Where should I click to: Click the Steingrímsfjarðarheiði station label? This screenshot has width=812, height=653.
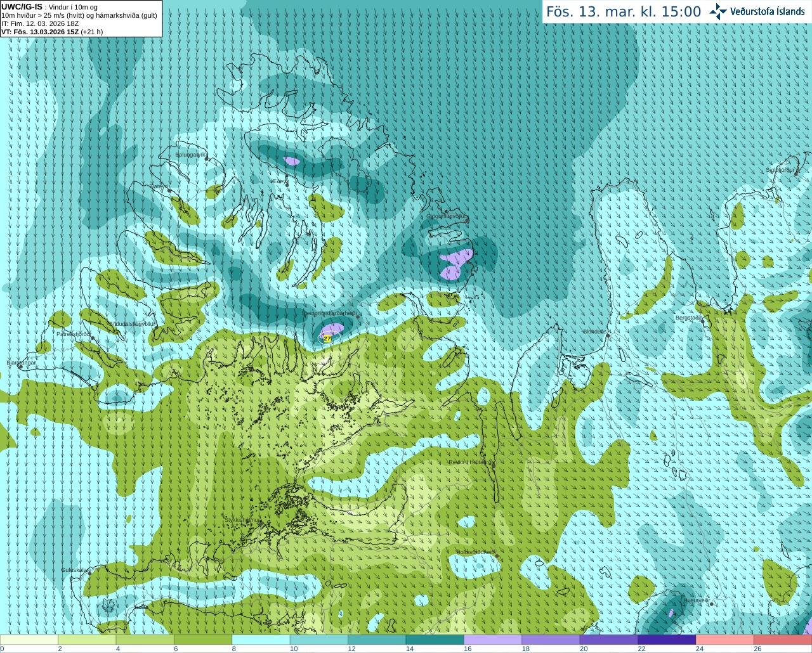(x=329, y=313)
